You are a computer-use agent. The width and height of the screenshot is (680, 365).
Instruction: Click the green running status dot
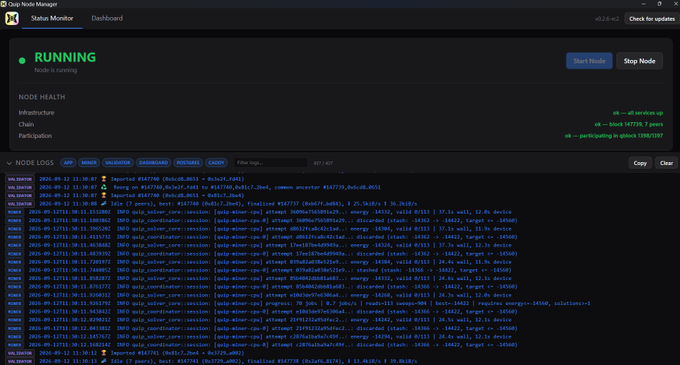point(22,61)
